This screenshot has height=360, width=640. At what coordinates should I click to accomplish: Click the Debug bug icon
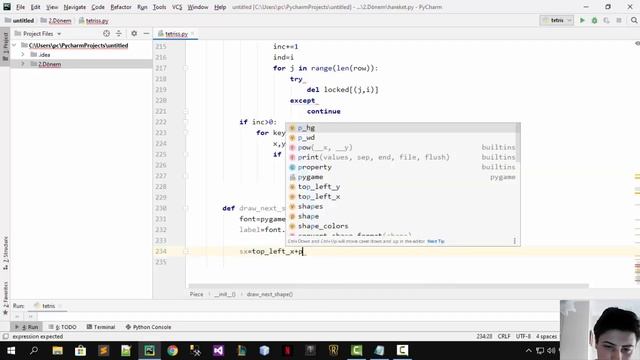tap(594, 20)
